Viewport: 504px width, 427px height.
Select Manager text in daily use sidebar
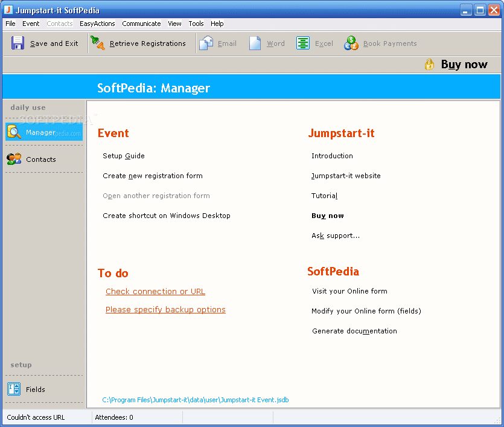40,132
